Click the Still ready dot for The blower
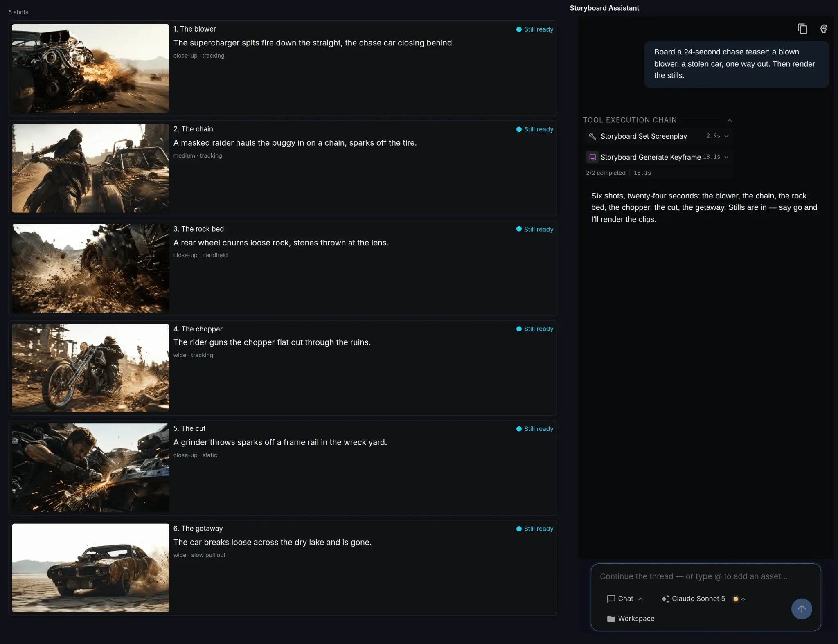Image resolution: width=838 pixels, height=644 pixels. (x=519, y=29)
